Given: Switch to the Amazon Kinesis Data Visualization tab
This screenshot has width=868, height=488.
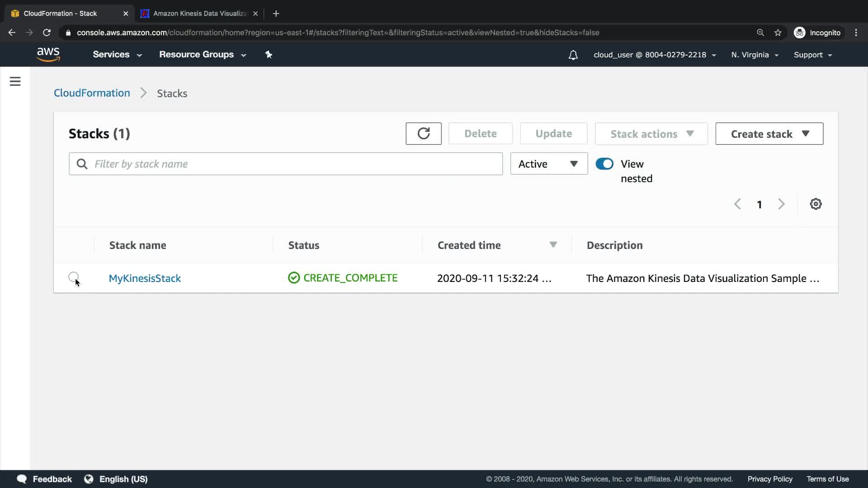Looking at the screenshot, I should (199, 14).
